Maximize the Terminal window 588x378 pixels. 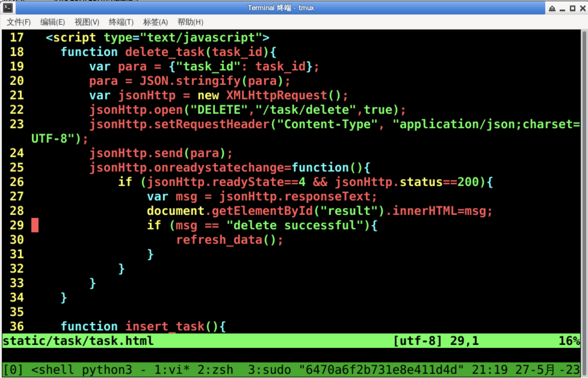point(572,8)
